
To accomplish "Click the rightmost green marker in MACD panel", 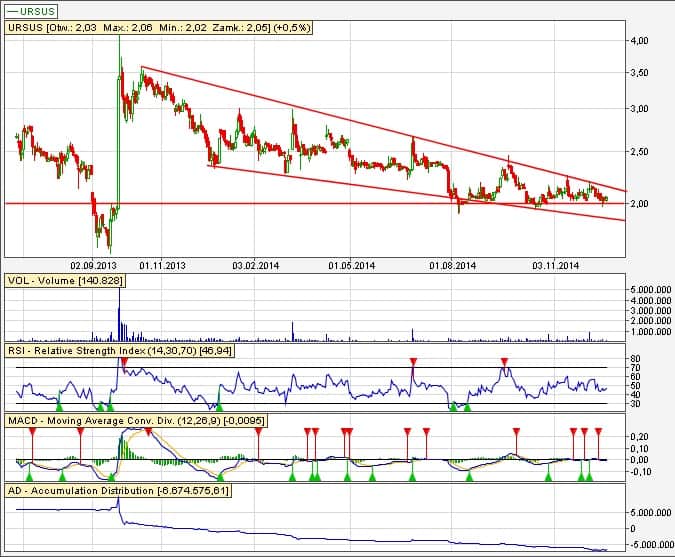I will (x=589, y=477).
